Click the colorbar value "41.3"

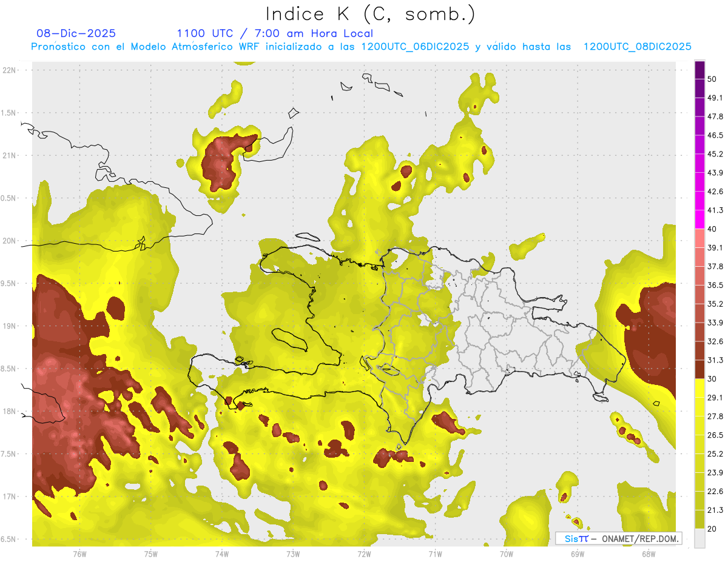(x=715, y=210)
